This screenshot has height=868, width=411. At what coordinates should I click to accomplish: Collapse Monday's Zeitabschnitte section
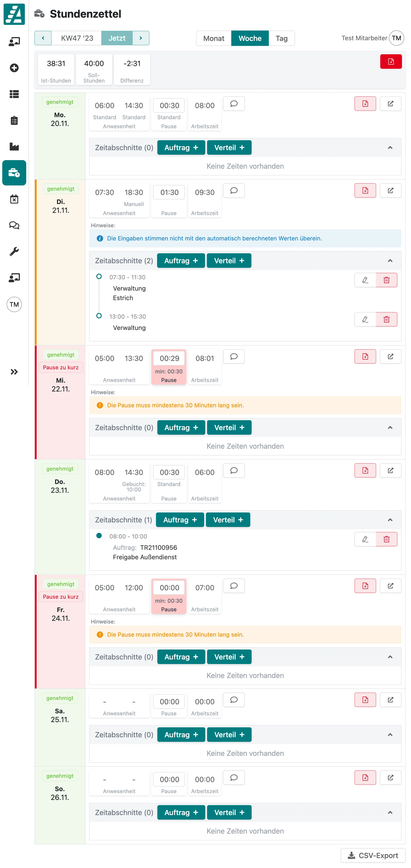(x=390, y=148)
